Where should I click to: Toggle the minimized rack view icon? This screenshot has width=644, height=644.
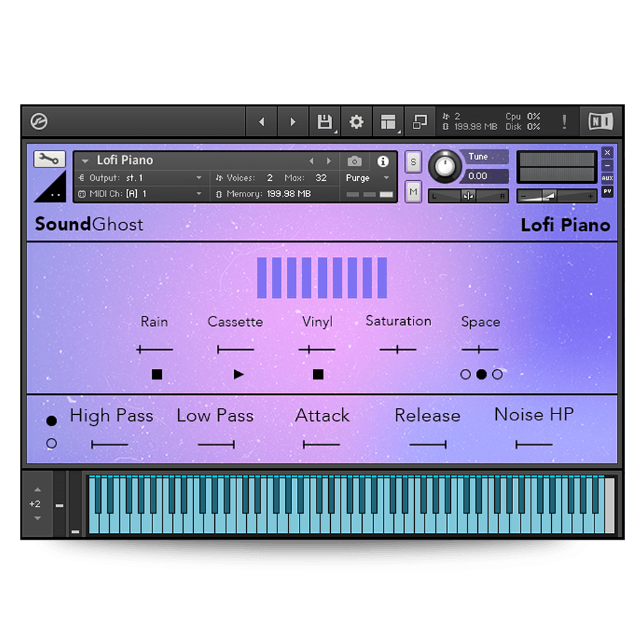(x=420, y=121)
